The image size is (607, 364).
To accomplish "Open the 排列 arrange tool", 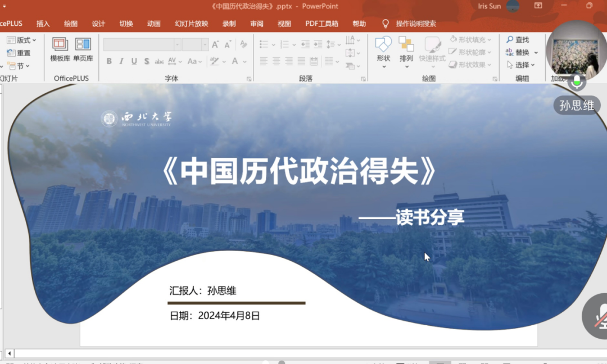I will click(x=406, y=48).
